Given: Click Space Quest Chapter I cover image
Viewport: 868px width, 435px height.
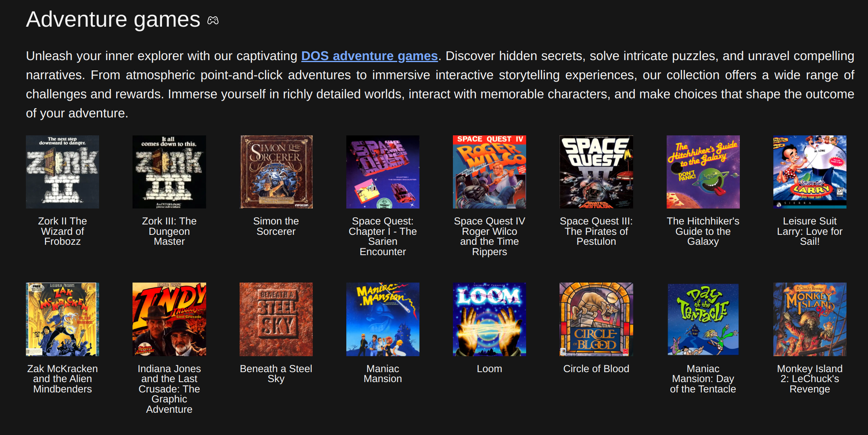Looking at the screenshot, I should click(x=382, y=172).
